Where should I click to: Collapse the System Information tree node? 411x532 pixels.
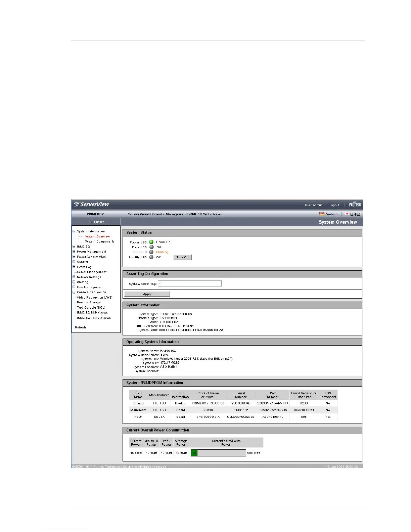(74, 231)
